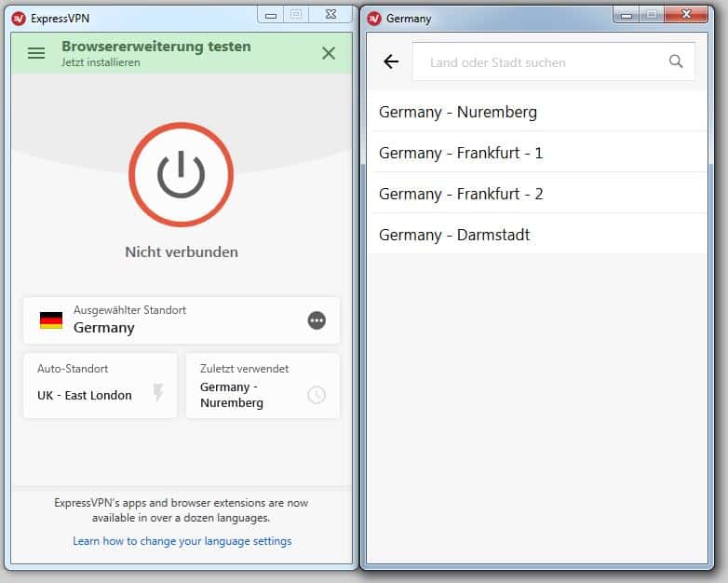Choose Zuletzt verwendet Germany - Nuremberg
The width and height of the screenshot is (728, 583).
point(263,386)
